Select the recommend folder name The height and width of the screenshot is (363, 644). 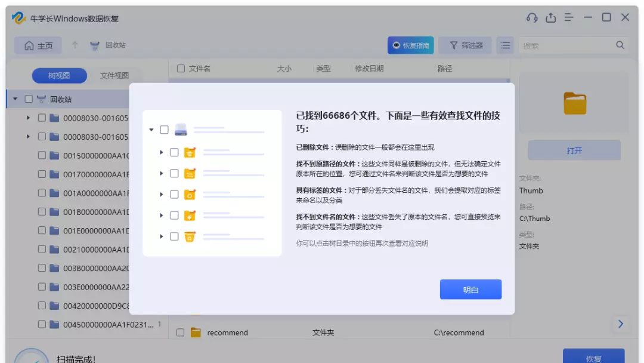coord(228,333)
